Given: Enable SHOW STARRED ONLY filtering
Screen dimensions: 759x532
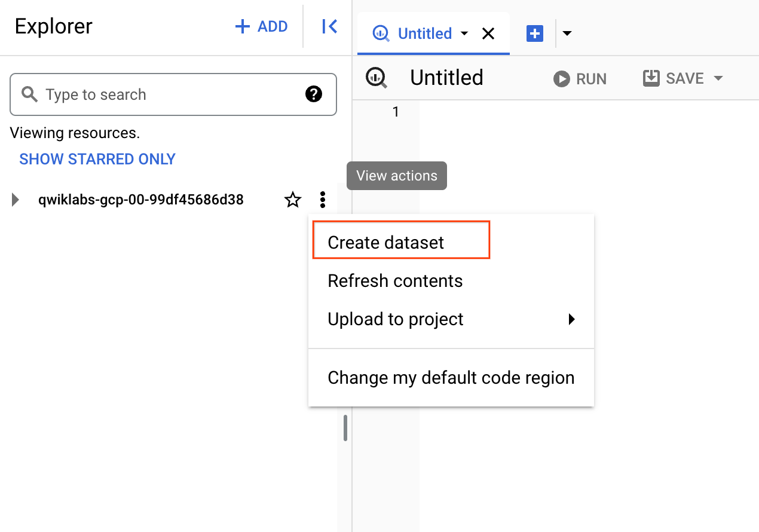Looking at the screenshot, I should coord(97,159).
